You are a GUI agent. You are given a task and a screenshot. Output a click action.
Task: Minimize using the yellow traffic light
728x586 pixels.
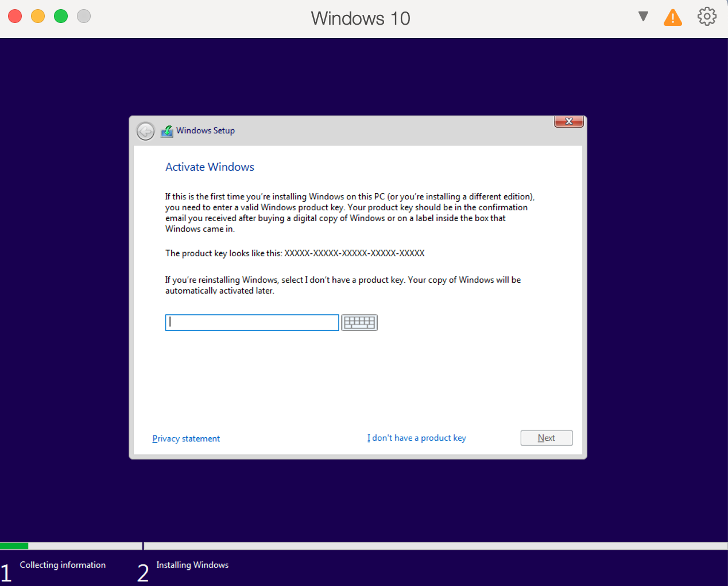pyautogui.click(x=37, y=16)
